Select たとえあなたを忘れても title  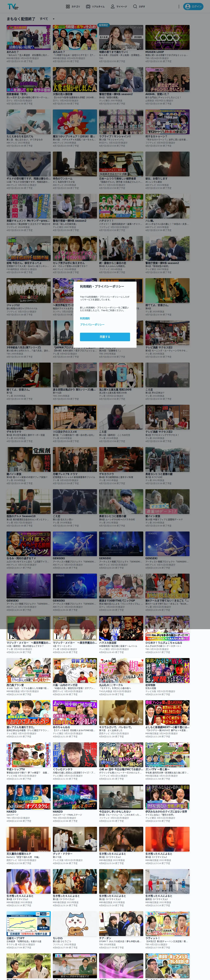click(20, 136)
